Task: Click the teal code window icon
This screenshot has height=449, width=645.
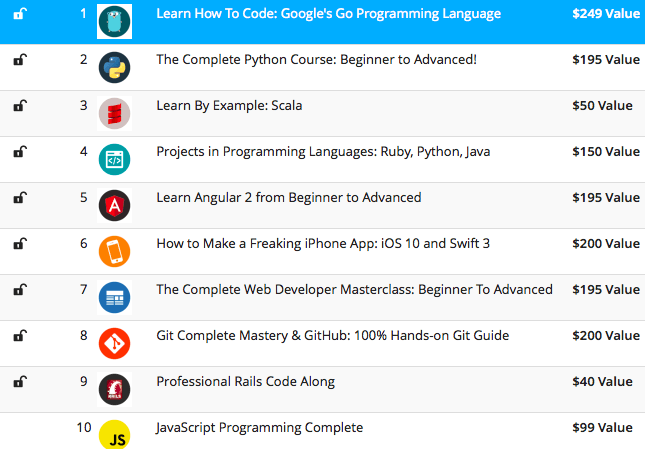Action: tap(115, 160)
